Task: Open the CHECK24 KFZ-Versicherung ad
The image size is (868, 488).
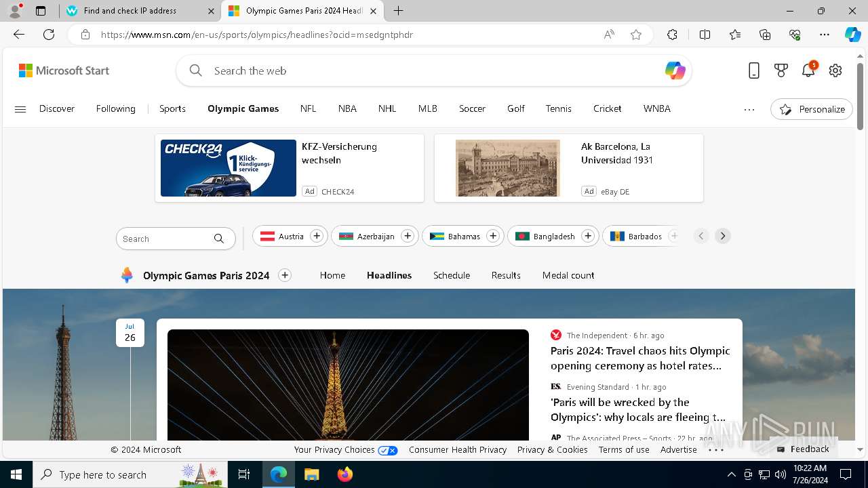Action: point(290,168)
